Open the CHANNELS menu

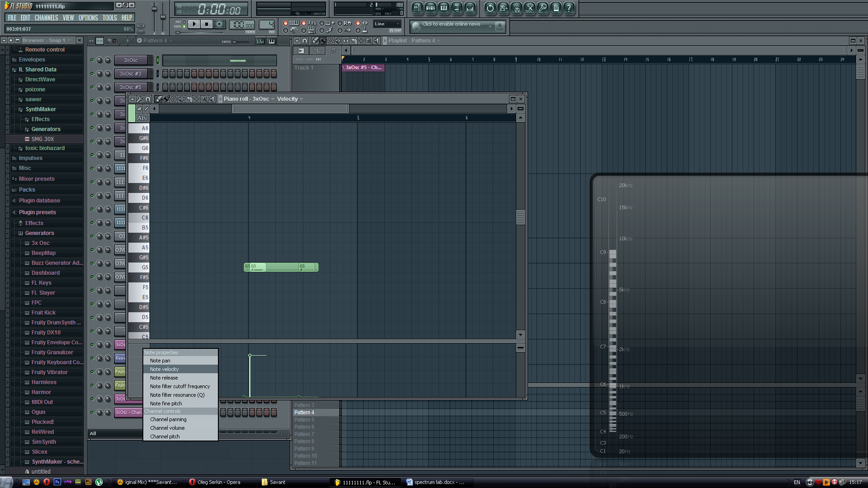pos(46,18)
